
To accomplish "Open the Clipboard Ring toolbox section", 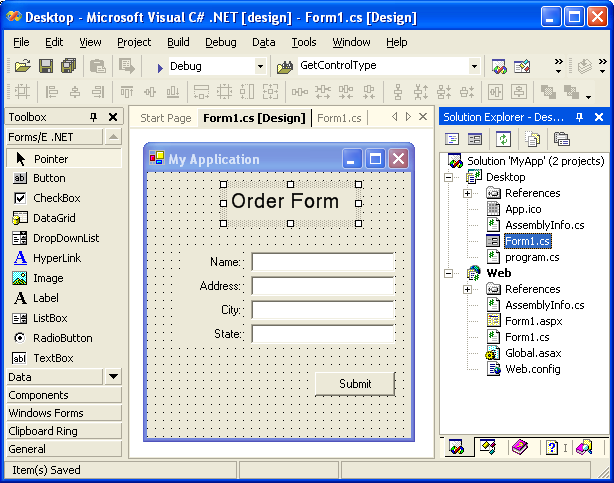I will click(64, 431).
